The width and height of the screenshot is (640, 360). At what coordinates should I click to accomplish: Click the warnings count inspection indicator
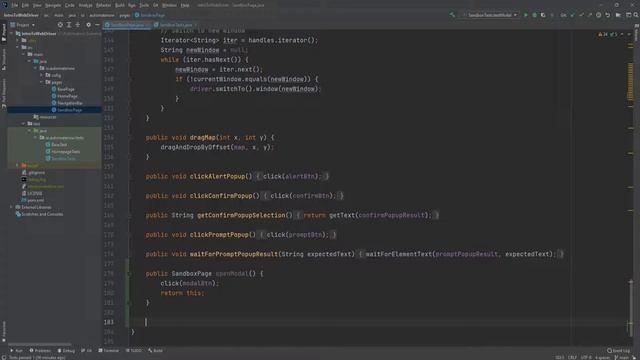click(603, 35)
